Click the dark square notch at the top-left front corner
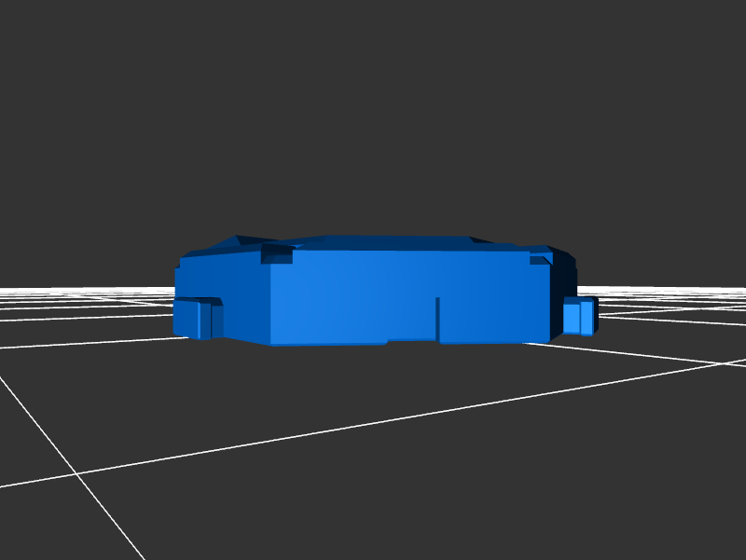Image resolution: width=746 pixels, height=560 pixels. click(276, 256)
